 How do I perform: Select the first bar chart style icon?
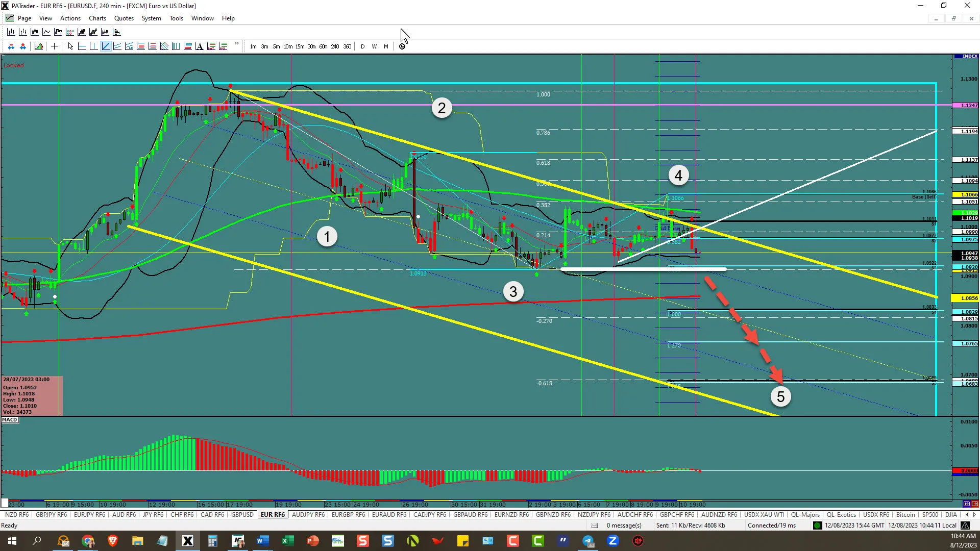tap(11, 32)
